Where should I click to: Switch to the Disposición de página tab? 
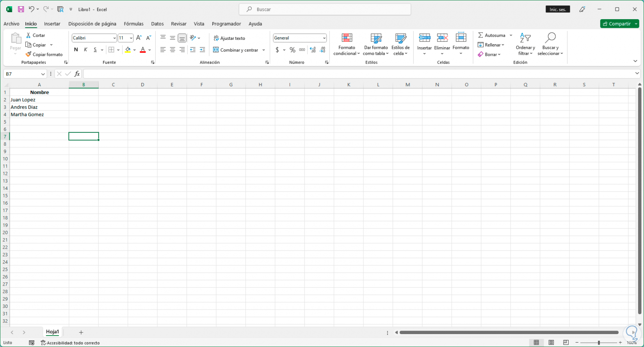point(92,24)
